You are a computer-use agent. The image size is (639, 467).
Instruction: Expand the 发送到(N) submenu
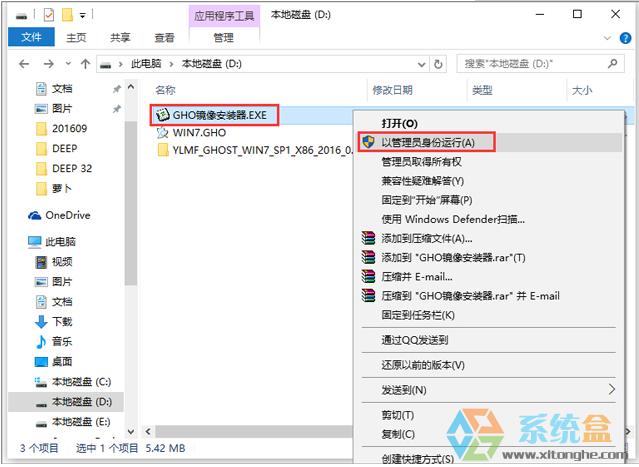pyautogui.click(x=611, y=389)
